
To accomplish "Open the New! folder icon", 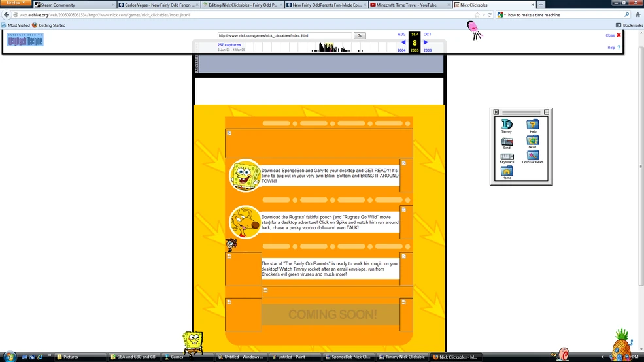I will [x=532, y=140].
